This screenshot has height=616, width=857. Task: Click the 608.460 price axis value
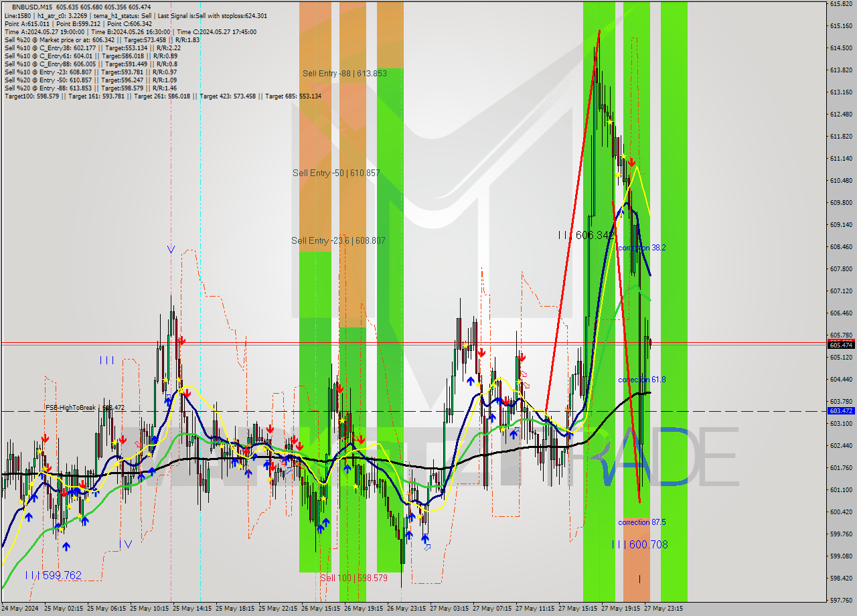point(841,246)
